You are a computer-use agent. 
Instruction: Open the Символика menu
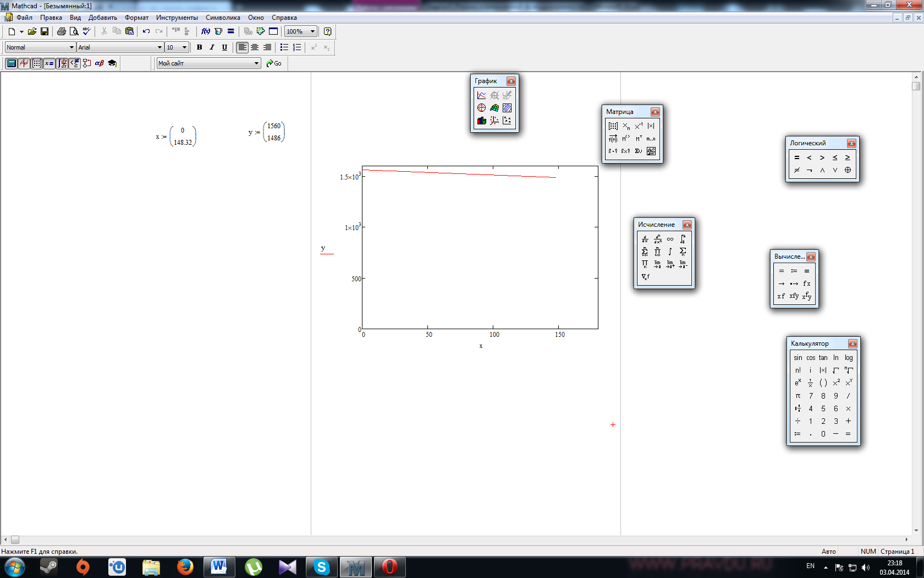tap(223, 18)
